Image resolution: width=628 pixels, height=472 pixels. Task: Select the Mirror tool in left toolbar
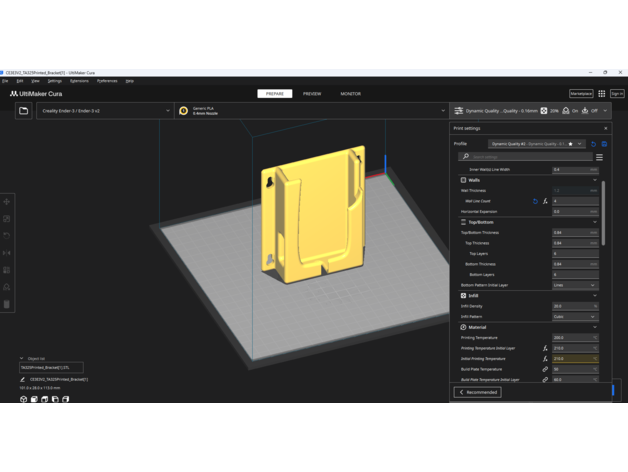(x=8, y=253)
